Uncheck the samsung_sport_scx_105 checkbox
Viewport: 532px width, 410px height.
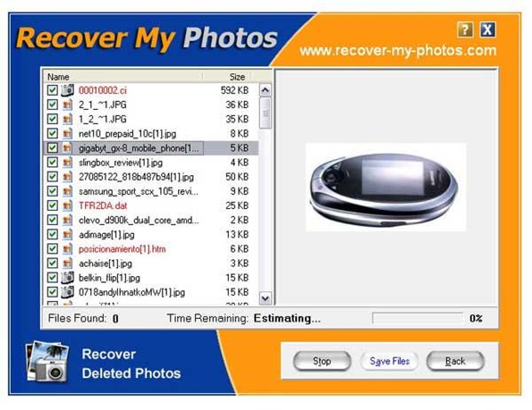[52, 191]
